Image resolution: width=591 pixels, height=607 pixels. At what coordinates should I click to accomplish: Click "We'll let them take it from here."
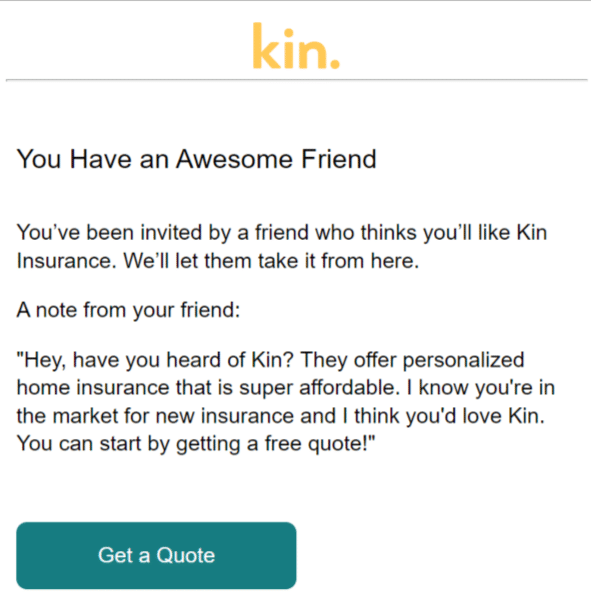pyautogui.click(x=271, y=261)
